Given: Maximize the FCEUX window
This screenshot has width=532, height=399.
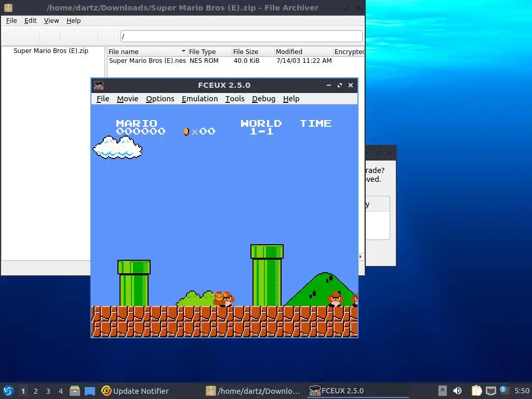Looking at the screenshot, I should (x=340, y=85).
